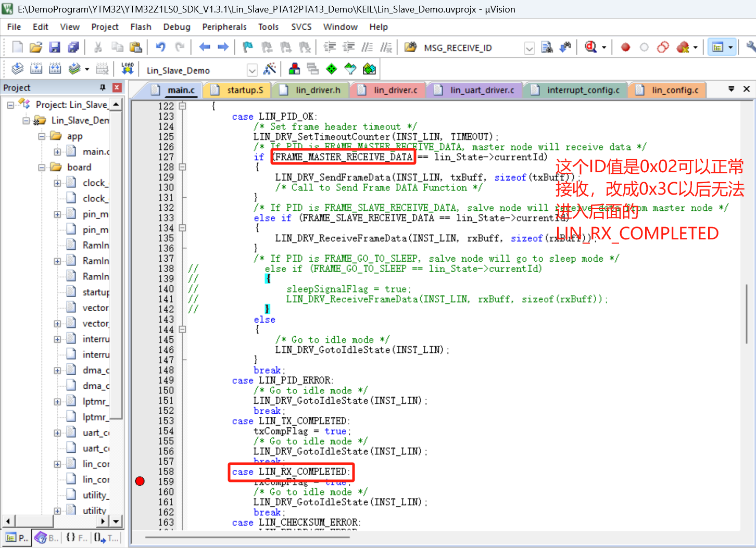Pin the Project panel
Screen dimensions: 756x548
[103, 87]
